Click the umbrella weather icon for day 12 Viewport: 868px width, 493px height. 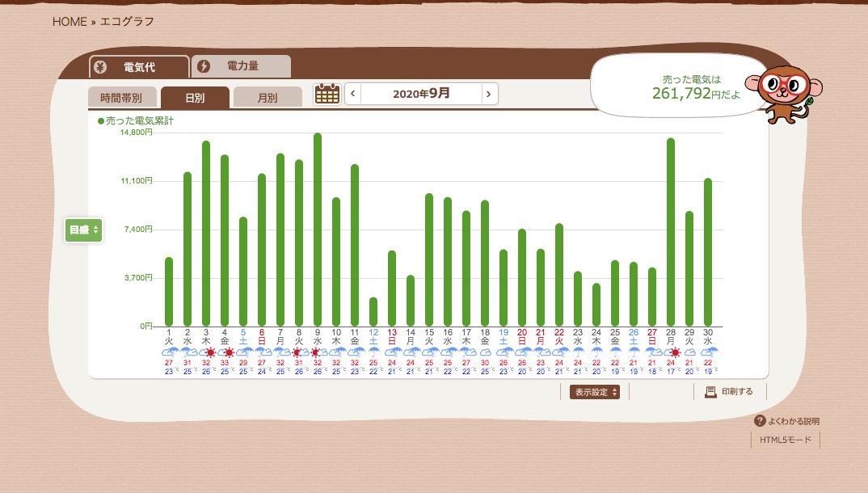click(x=373, y=352)
